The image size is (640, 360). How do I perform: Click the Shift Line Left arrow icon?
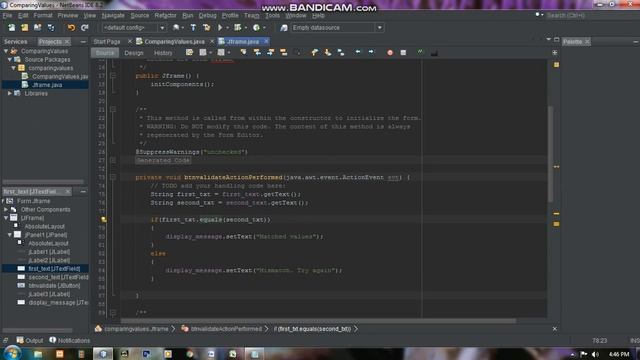(358, 52)
